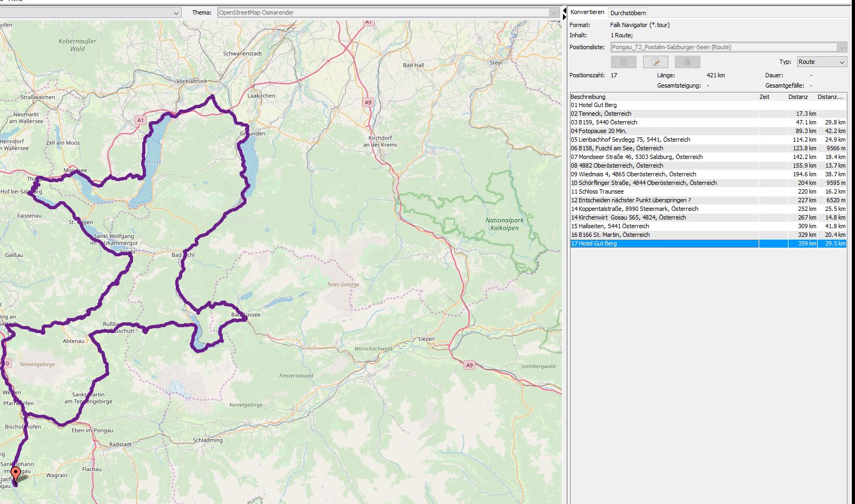Image resolution: width=855 pixels, height=504 pixels.
Task: Select row '16 B166 St. Martin, Österreich'
Action: tap(708, 235)
